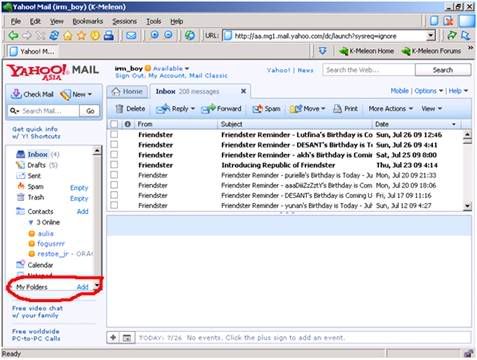Open the Tools menu
Image resolution: width=477 pixels, height=360 pixels.
pos(154,21)
